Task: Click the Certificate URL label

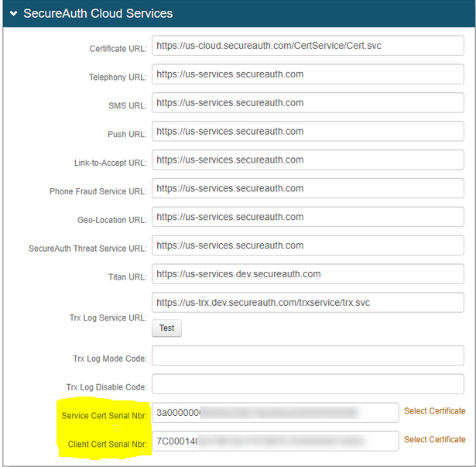Action: pyautogui.click(x=118, y=49)
